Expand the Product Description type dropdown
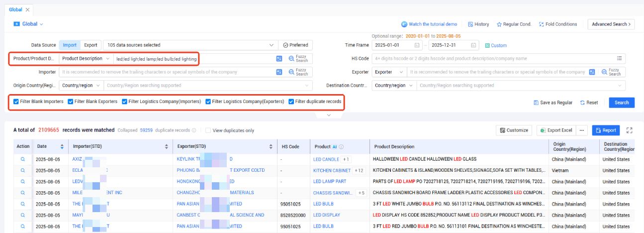Viewport: 644px width, 233px height. pyautogui.click(x=87, y=59)
